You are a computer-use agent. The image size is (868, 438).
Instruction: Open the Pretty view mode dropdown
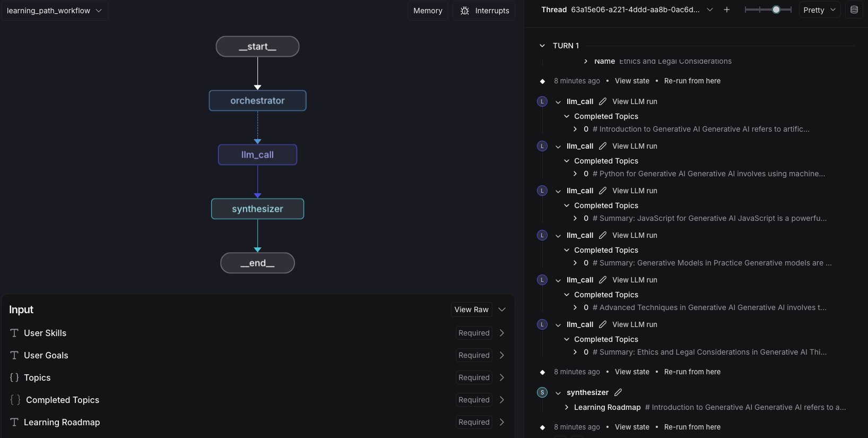819,10
